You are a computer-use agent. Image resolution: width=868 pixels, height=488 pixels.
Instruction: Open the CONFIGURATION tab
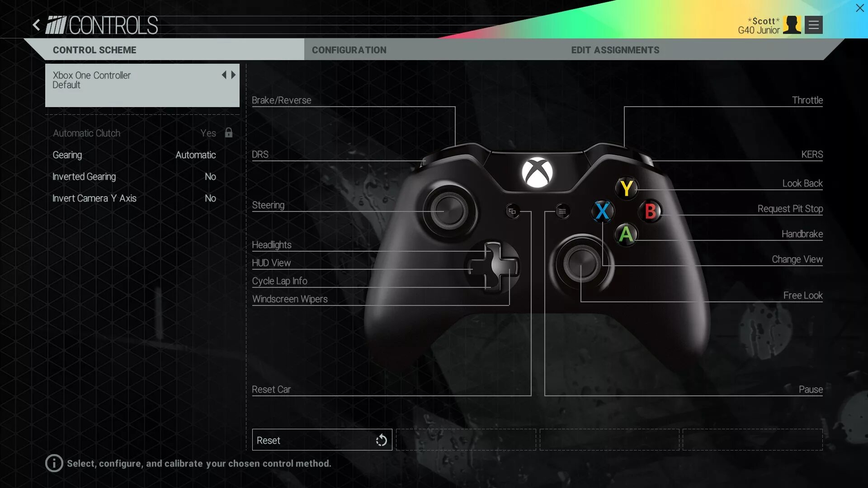(349, 49)
